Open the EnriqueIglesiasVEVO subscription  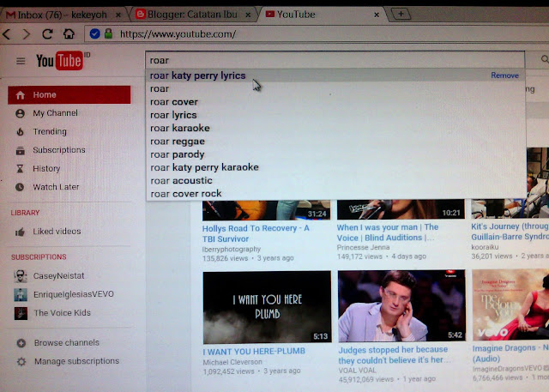(x=74, y=294)
